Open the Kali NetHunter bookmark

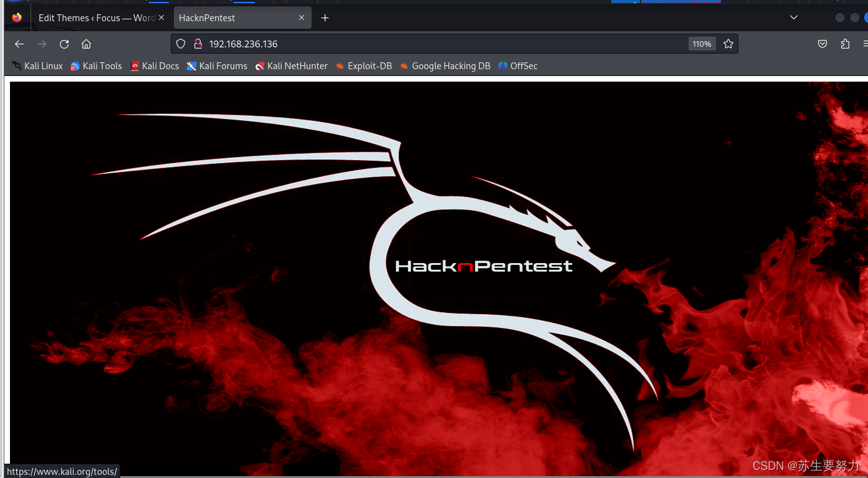point(291,65)
